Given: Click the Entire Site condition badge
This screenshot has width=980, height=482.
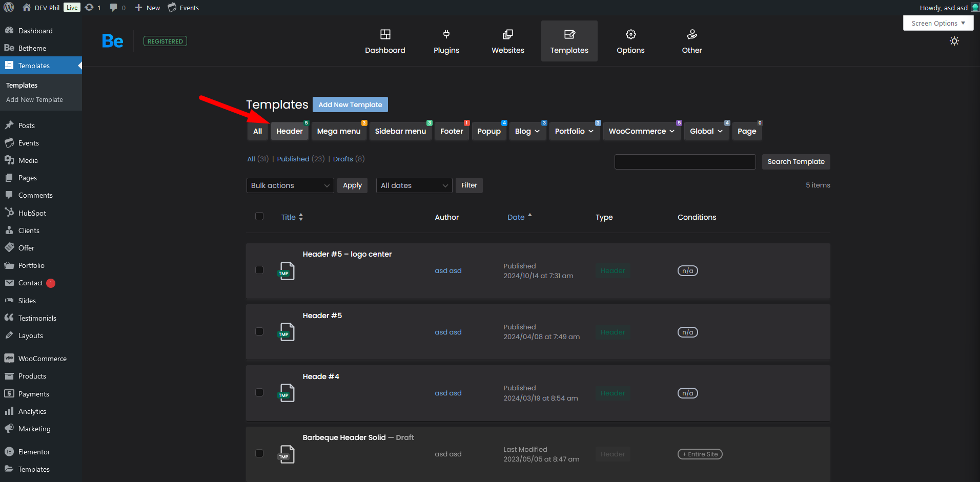Looking at the screenshot, I should click(700, 454).
